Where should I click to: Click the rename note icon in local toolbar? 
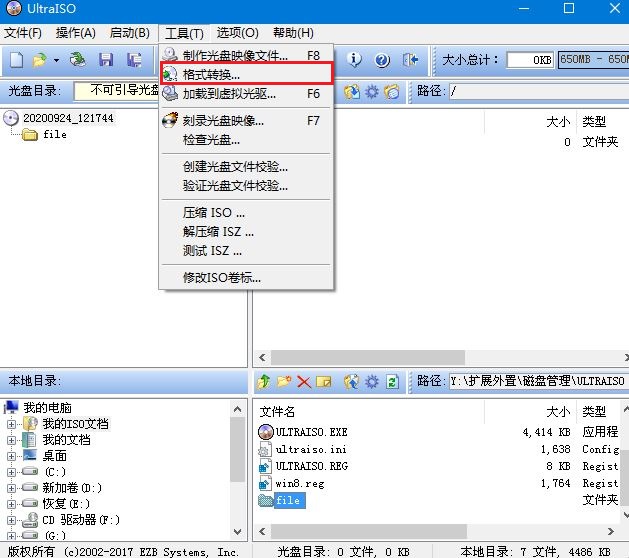(x=324, y=381)
